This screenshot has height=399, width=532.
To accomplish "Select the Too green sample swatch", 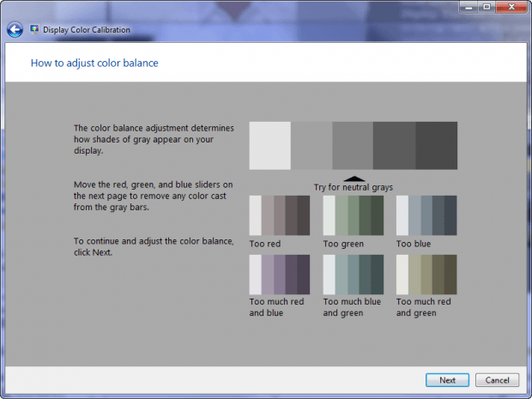I will point(354,215).
